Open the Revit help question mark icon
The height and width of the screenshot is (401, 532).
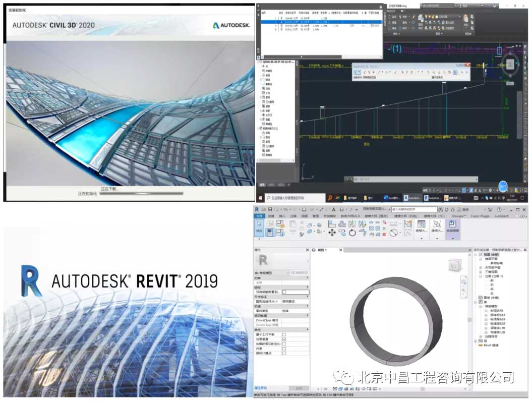pos(499,210)
